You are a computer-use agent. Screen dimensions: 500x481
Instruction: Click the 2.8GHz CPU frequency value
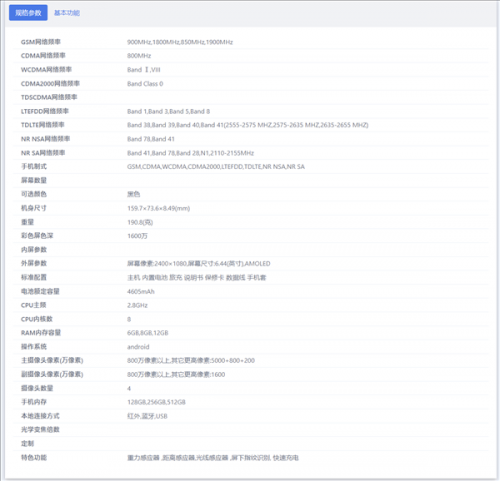click(137, 305)
